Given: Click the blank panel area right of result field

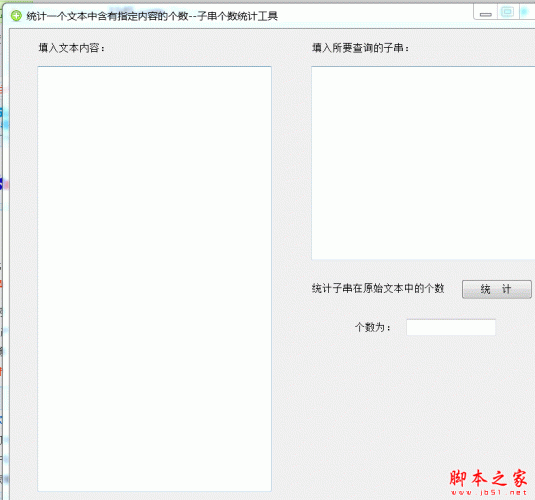Looking at the screenshot, I should [x=515, y=327].
